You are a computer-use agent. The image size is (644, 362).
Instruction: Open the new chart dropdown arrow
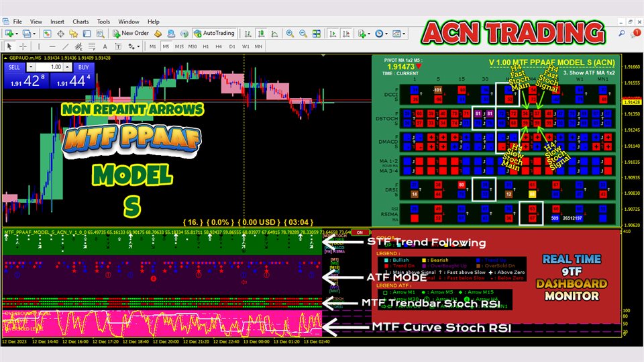tap(17, 33)
